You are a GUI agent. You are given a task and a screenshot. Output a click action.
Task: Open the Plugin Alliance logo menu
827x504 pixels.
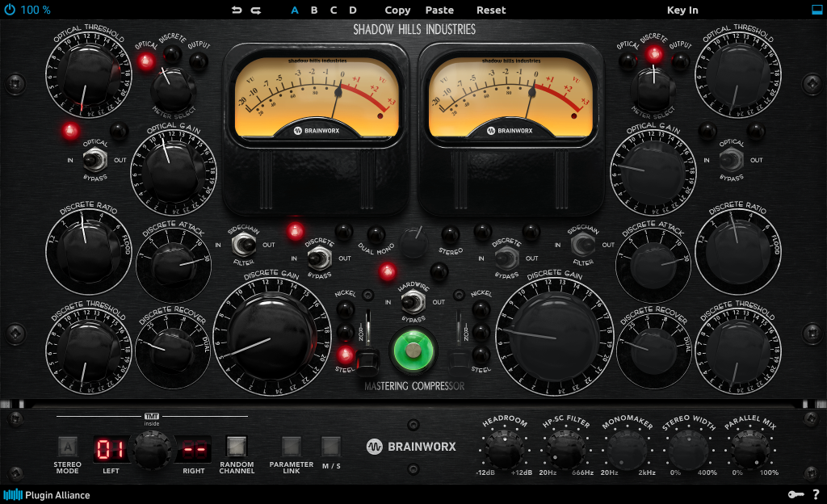coord(47,494)
